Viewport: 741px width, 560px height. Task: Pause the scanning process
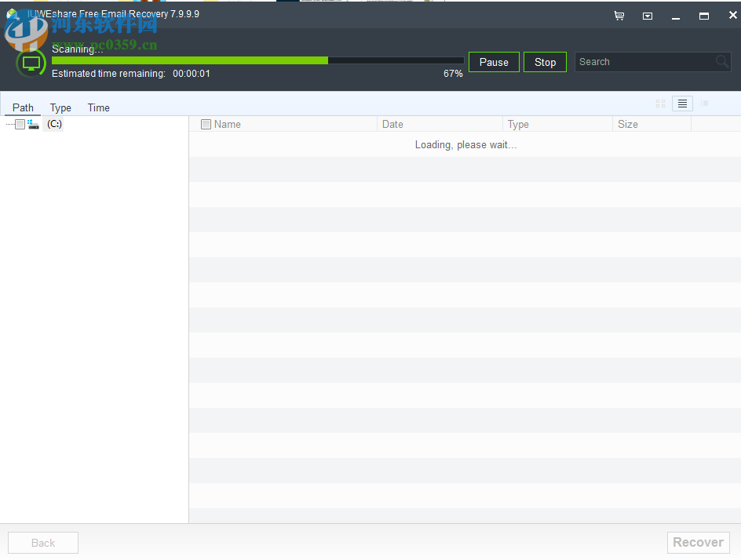(494, 61)
